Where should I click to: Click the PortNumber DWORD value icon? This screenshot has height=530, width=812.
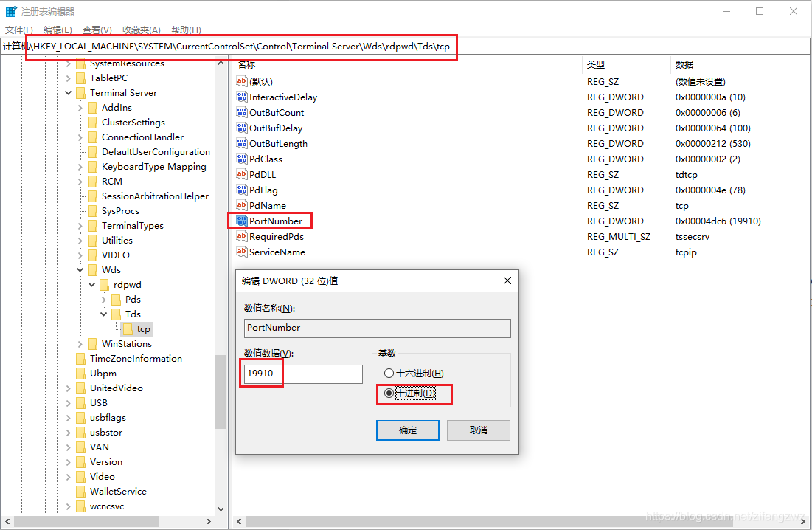[242, 221]
